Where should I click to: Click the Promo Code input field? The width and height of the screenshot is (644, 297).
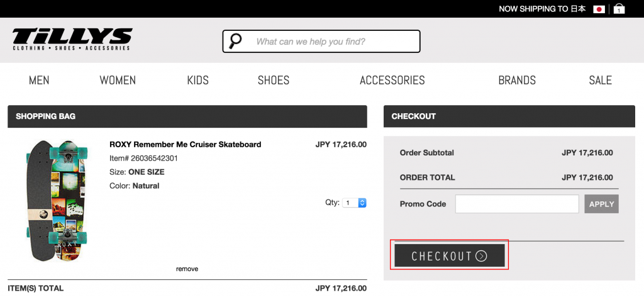click(x=517, y=204)
